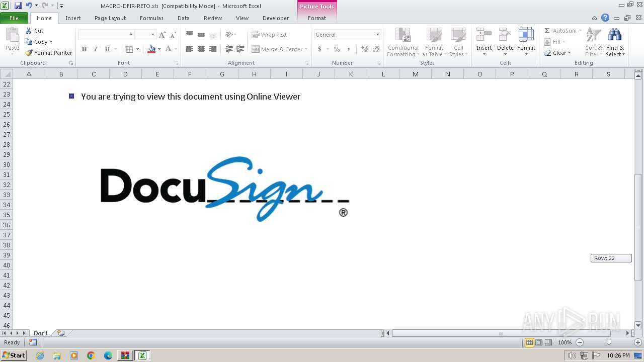Screen dimensions: 644x362
Task: Toggle Align Text Right
Action: pyautogui.click(x=212, y=49)
